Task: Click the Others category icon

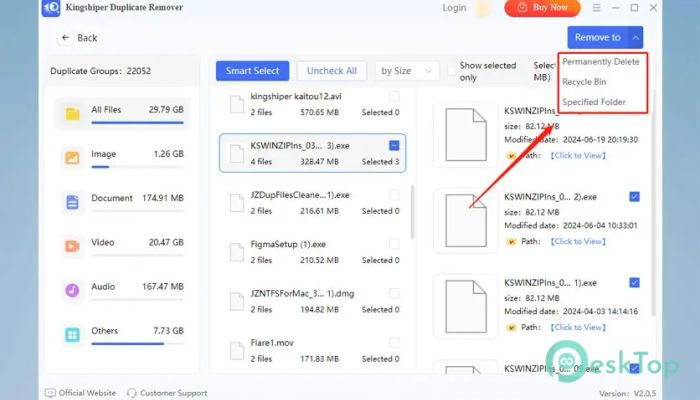Action: pos(72,335)
